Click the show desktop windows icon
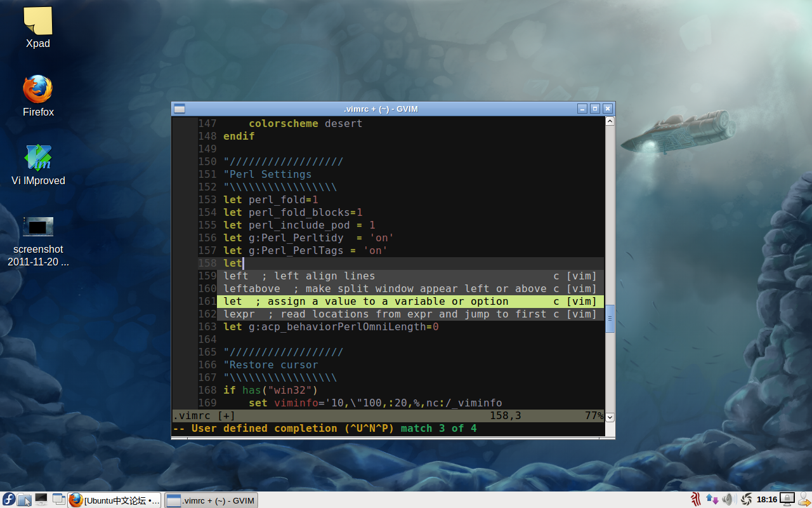This screenshot has width=812, height=508. (x=59, y=499)
